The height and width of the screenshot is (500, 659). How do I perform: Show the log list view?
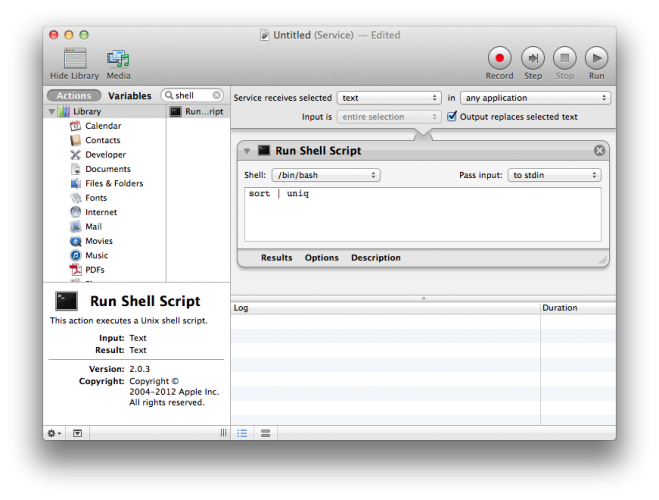coord(242,433)
